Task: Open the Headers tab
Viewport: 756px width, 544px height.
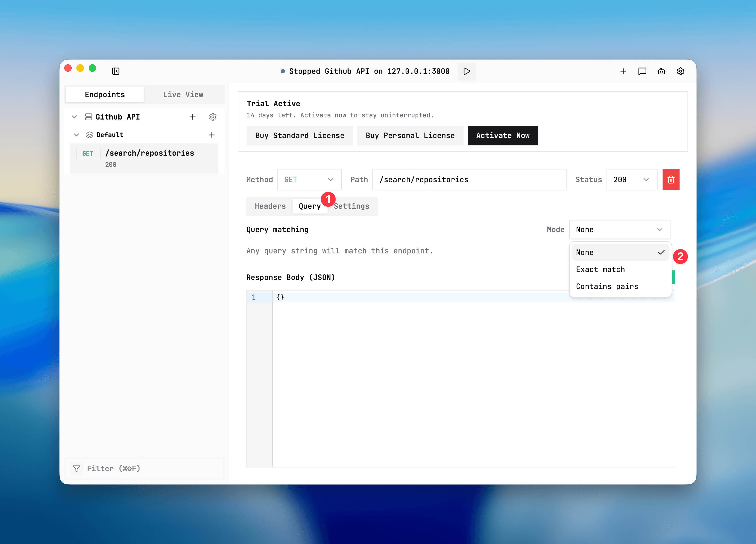Action: click(270, 206)
